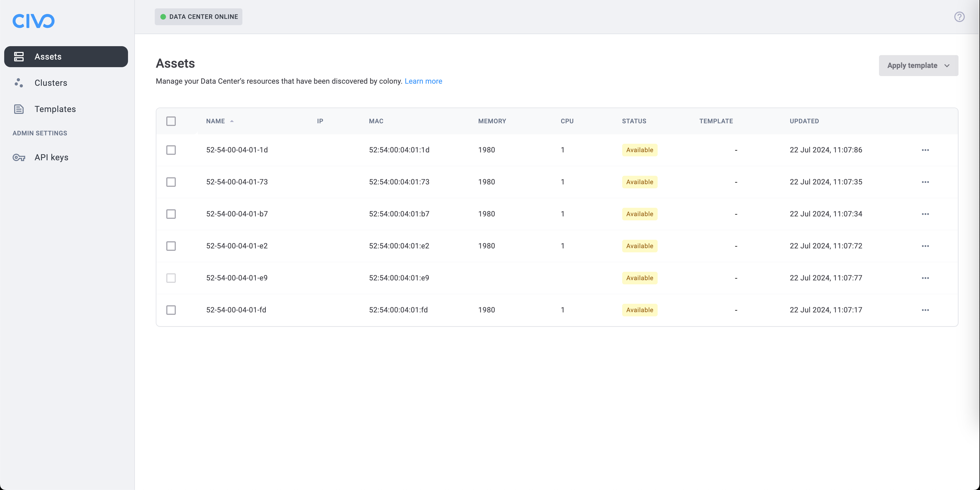The width and height of the screenshot is (980, 490).
Task: Click the Clusters icon in sidebar
Action: pyautogui.click(x=19, y=83)
